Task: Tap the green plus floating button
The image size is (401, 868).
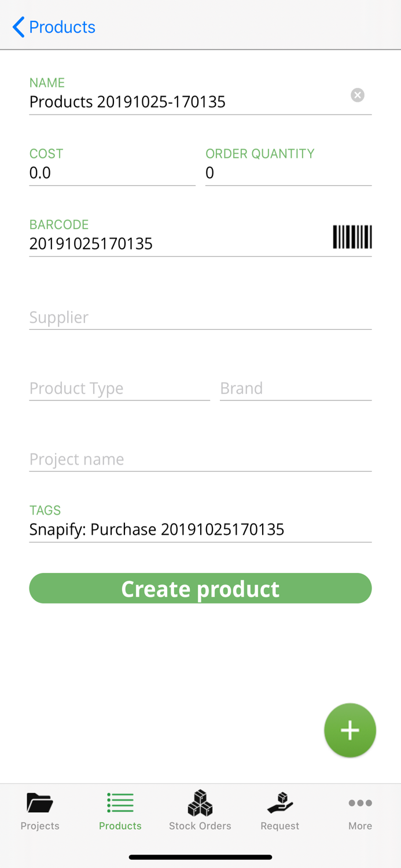Action: click(x=350, y=730)
